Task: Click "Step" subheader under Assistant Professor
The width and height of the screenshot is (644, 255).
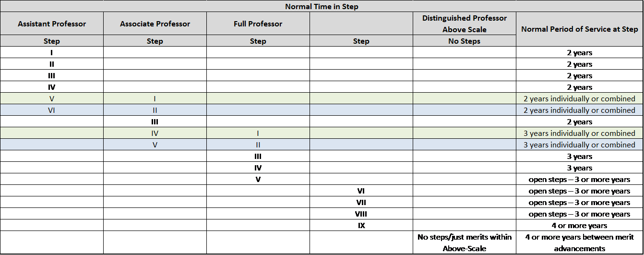Action: 52,41
